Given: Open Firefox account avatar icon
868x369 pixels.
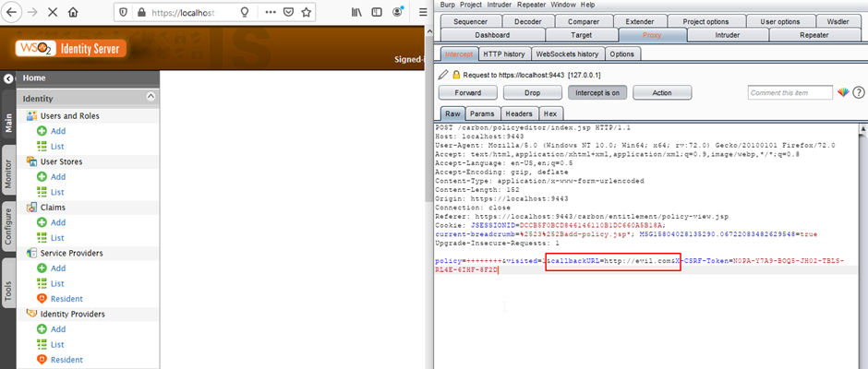Looking at the screenshot, I should 397,12.
